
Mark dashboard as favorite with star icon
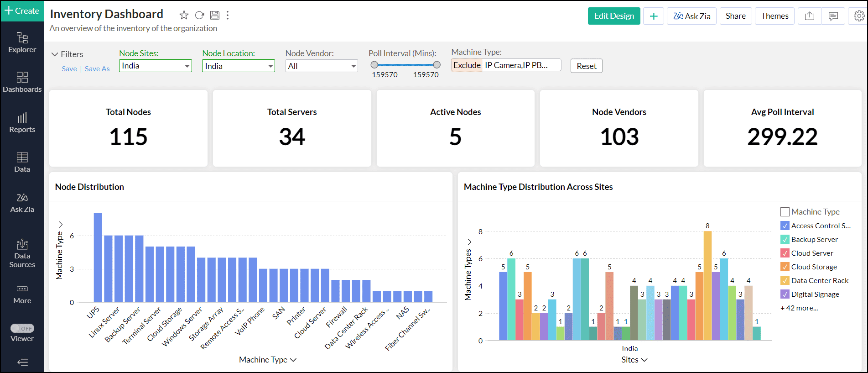point(184,16)
